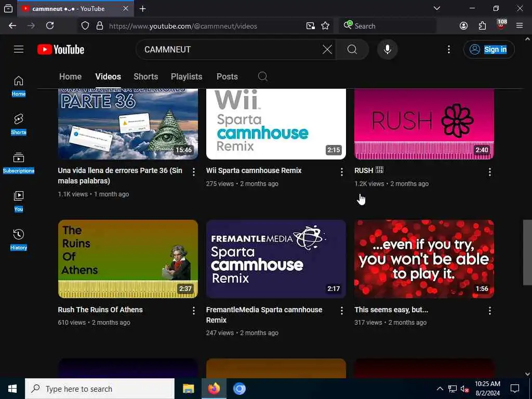Switch to the Shorts channel tab
Screen dimensions: 532x399
(146, 77)
